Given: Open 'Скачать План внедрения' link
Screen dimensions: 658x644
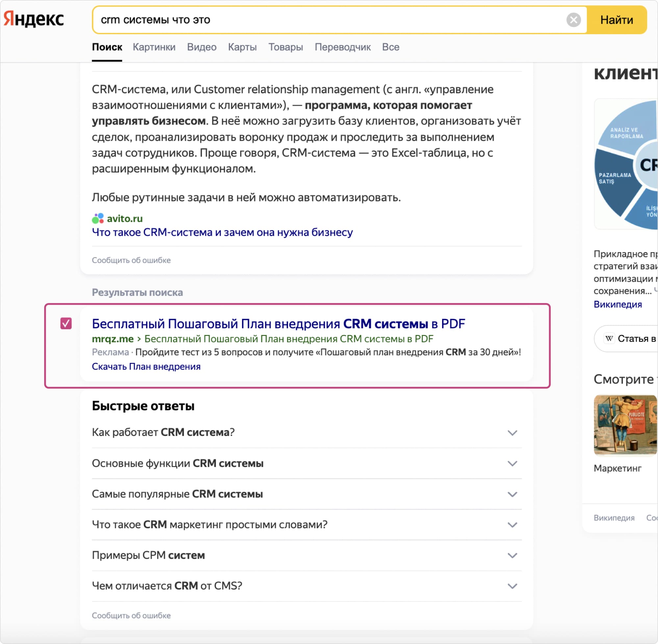Looking at the screenshot, I should 146,367.
